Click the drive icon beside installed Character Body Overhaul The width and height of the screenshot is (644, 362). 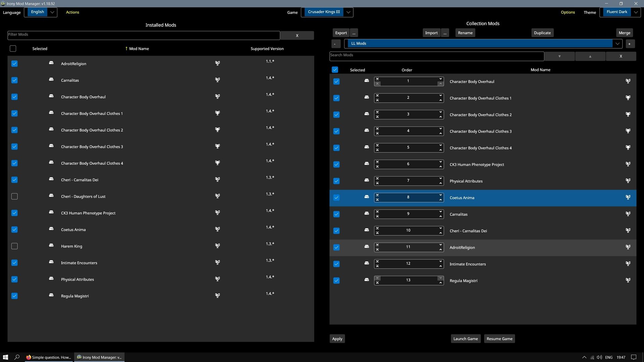[x=51, y=96]
